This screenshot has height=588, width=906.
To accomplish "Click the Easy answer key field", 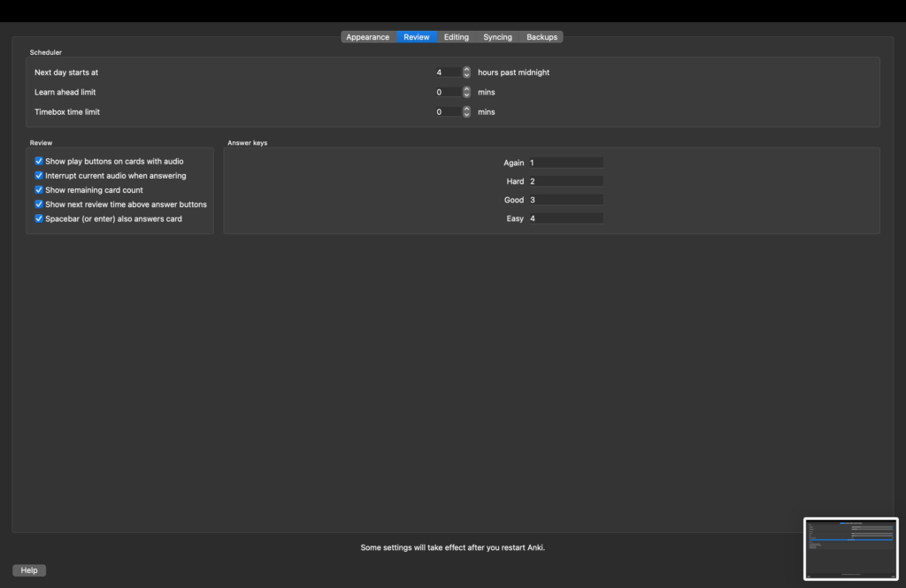I will pyautogui.click(x=565, y=218).
